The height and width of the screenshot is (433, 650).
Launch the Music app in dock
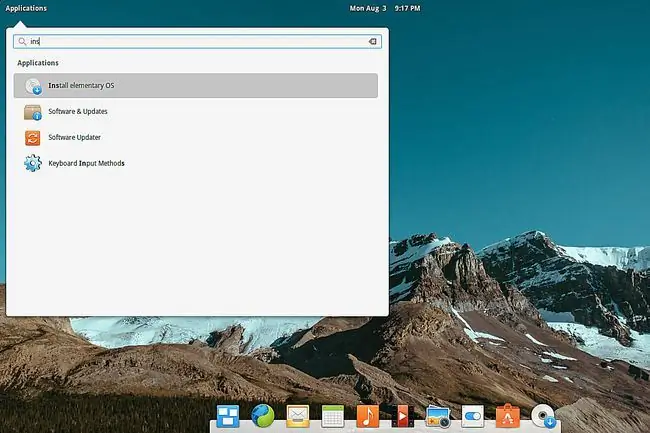point(368,416)
